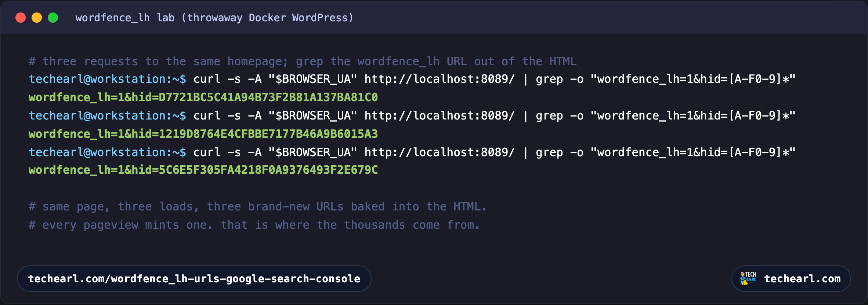Click the output line ending D7721BC5C41A94B73F2B81A137BA81C0
Image resolution: width=868 pixels, height=305 pixels.
pyautogui.click(x=203, y=97)
